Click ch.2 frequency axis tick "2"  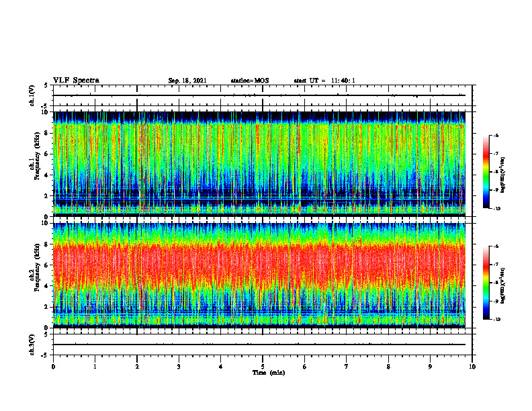coord(48,307)
